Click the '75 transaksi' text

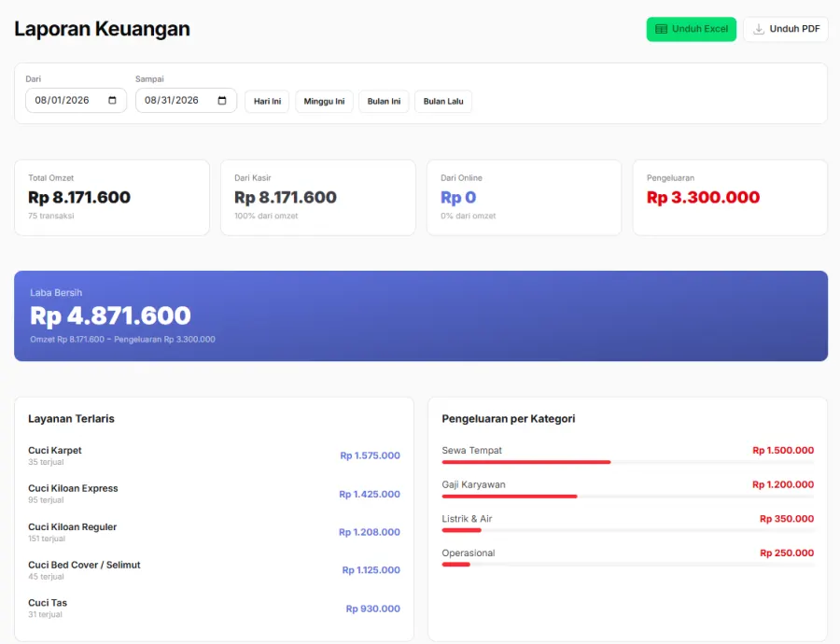click(x=51, y=216)
